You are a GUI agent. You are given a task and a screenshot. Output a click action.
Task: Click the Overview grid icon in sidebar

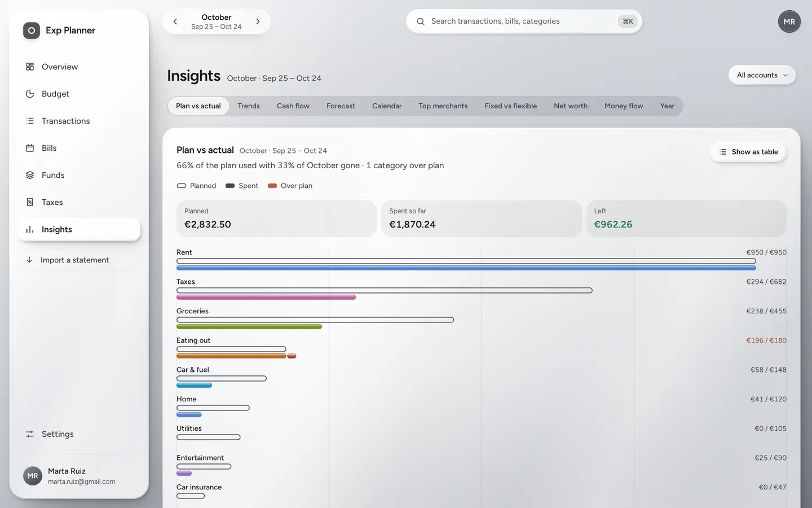pos(30,67)
